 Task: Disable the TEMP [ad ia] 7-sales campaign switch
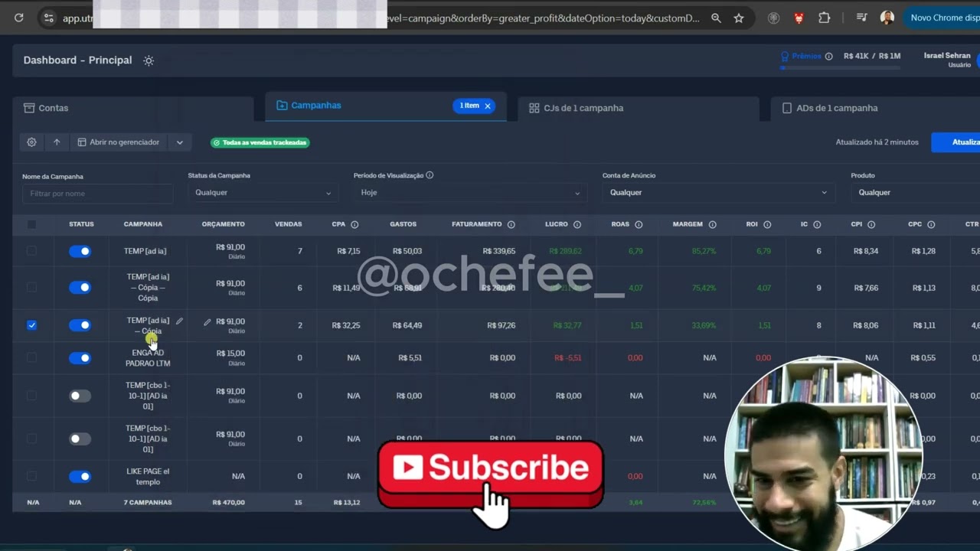pyautogui.click(x=80, y=251)
